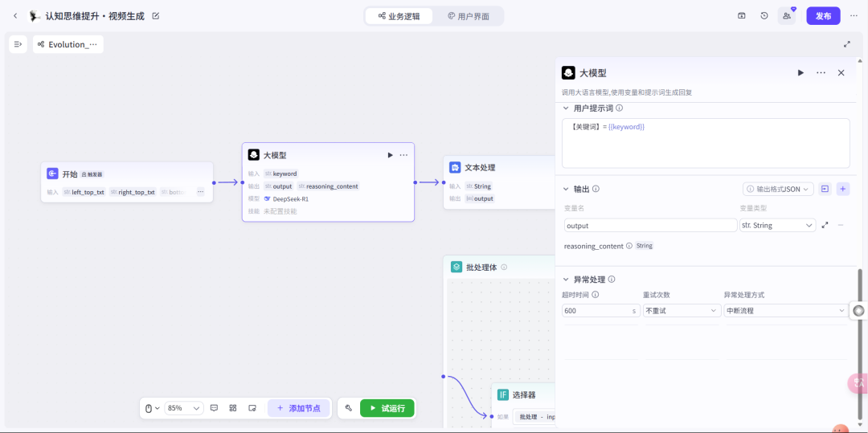The image size is (868, 433).
Task: Edit the project title with pencil icon
Action: pos(156,16)
